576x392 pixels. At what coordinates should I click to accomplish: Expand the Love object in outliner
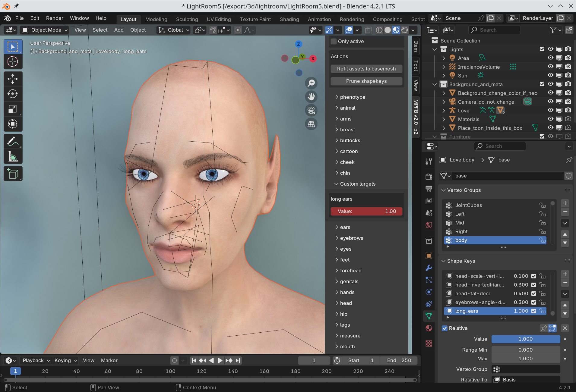[444, 111]
